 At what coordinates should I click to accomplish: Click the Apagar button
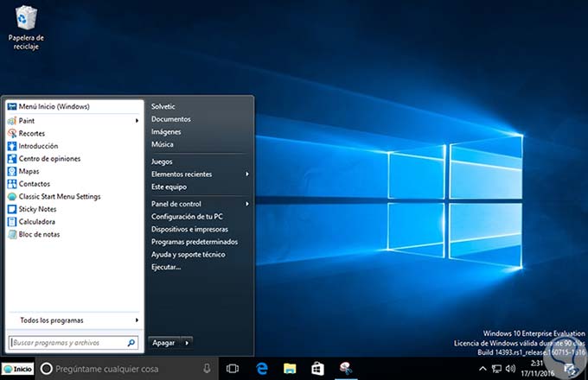click(164, 343)
